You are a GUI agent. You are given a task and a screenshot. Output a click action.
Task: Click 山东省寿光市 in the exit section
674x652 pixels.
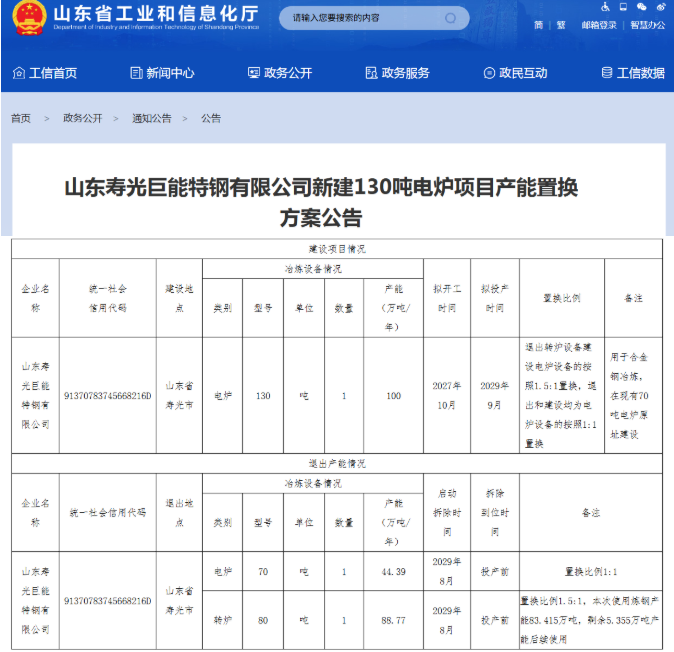tap(179, 600)
